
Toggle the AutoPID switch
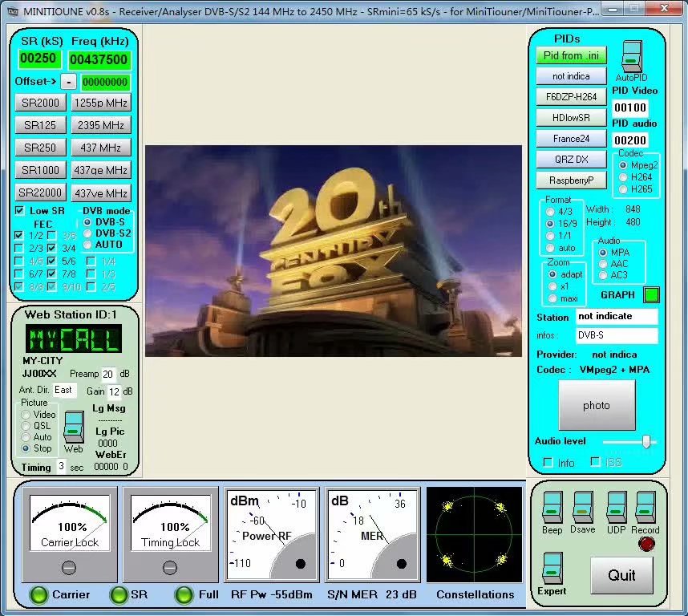[631, 56]
